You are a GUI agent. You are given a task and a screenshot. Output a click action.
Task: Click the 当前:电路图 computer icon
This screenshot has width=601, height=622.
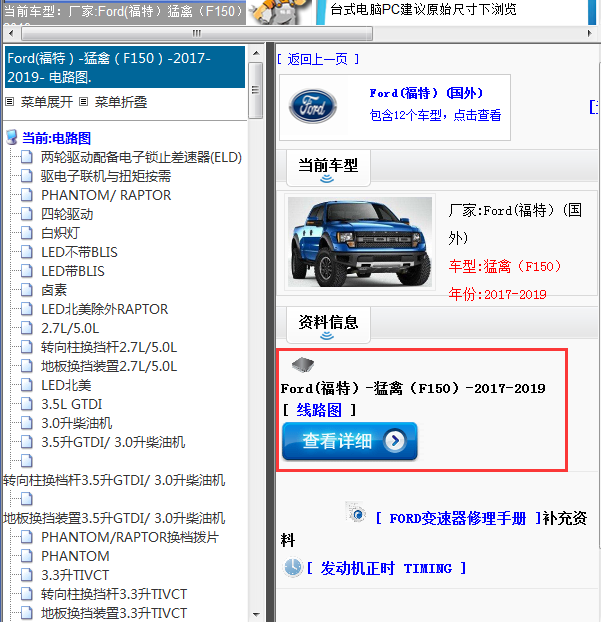[x=12, y=137]
